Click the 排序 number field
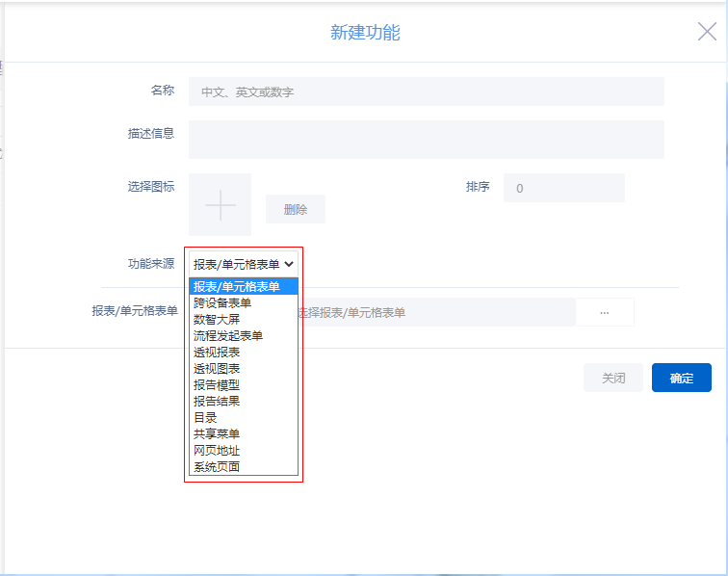728x576 pixels. [563, 188]
